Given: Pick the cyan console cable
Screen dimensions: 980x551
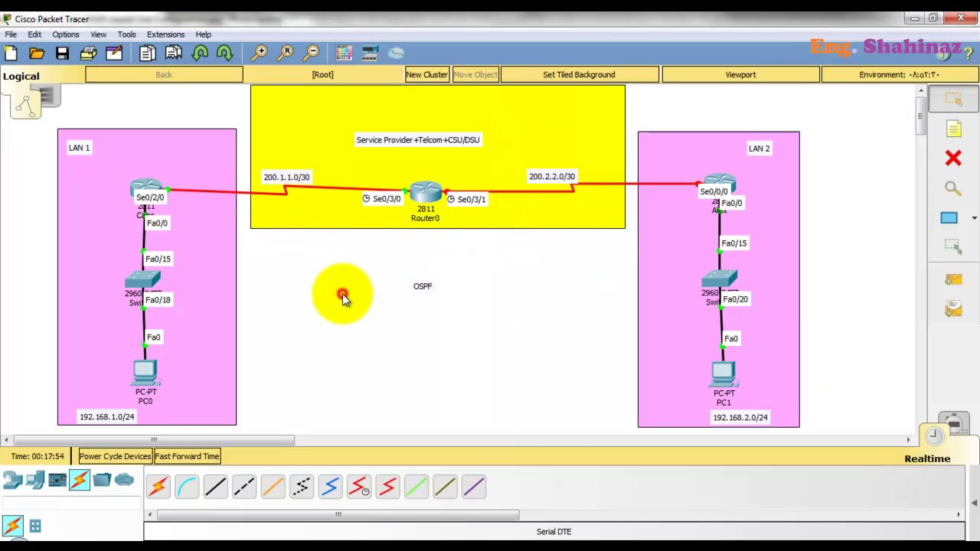Looking at the screenshot, I should 187,487.
